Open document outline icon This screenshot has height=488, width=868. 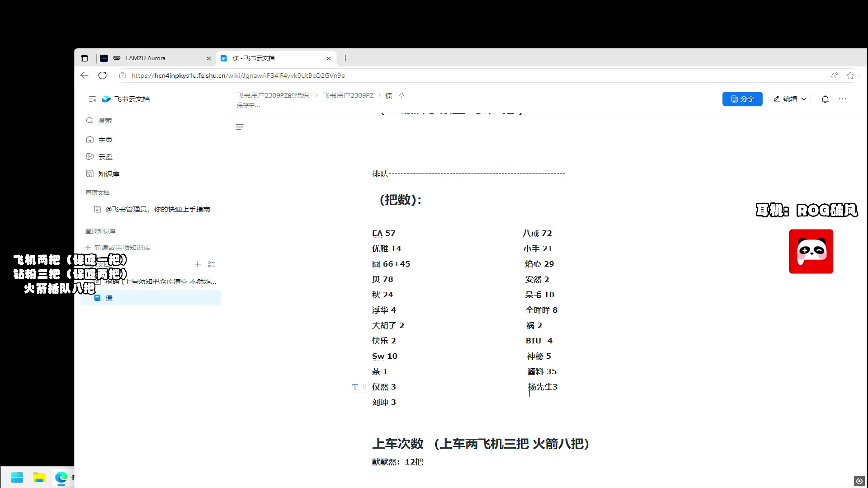(x=240, y=127)
